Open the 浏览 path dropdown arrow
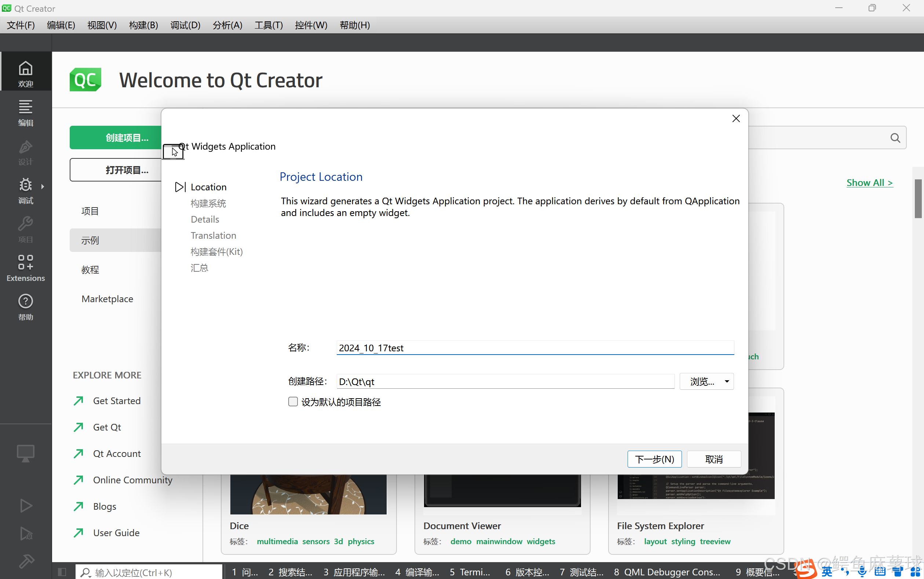 click(x=727, y=381)
